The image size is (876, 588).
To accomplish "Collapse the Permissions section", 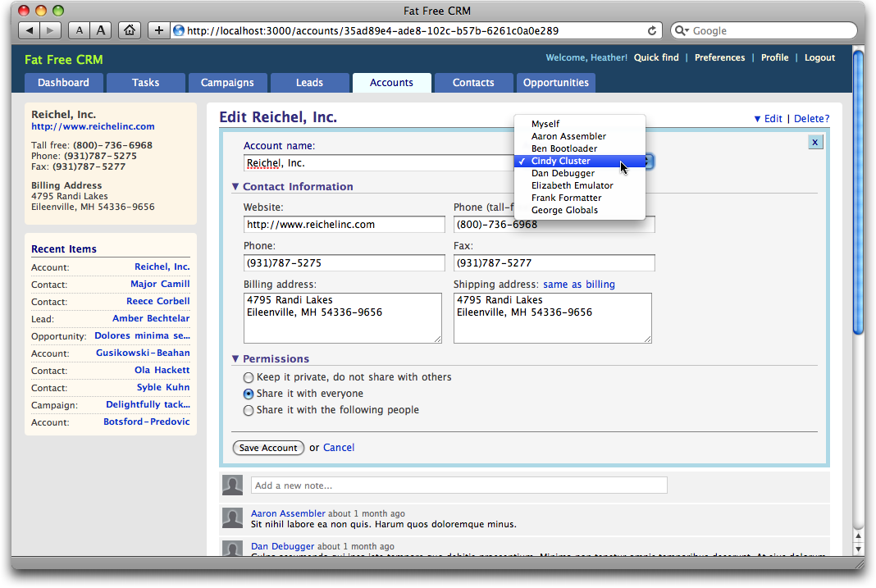I will (x=235, y=359).
